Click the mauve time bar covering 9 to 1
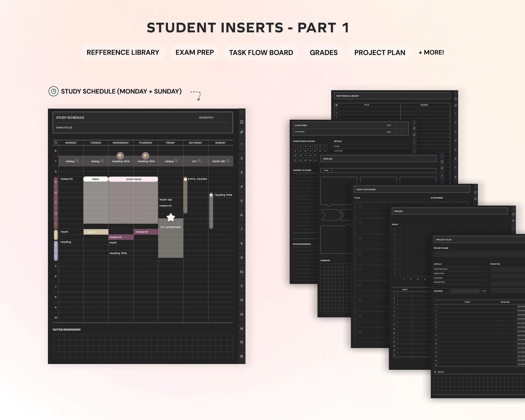This screenshot has height=420, width=525. tap(56, 203)
